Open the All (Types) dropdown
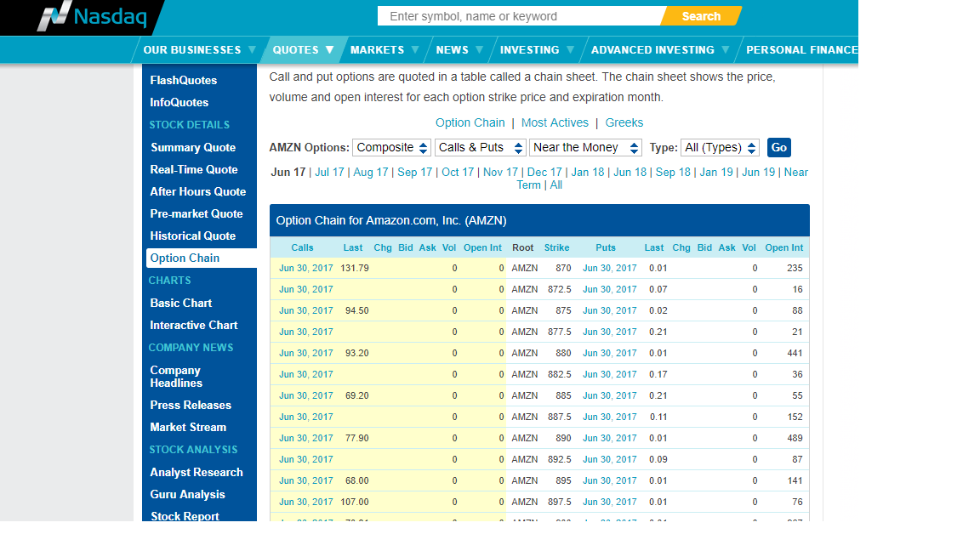980x551 pixels. tap(720, 147)
